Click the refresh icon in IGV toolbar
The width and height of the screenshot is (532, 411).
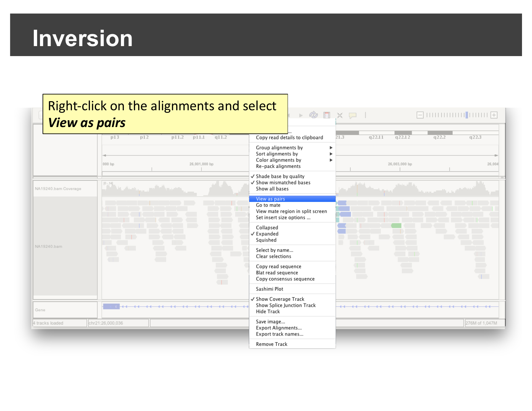pos(313,115)
